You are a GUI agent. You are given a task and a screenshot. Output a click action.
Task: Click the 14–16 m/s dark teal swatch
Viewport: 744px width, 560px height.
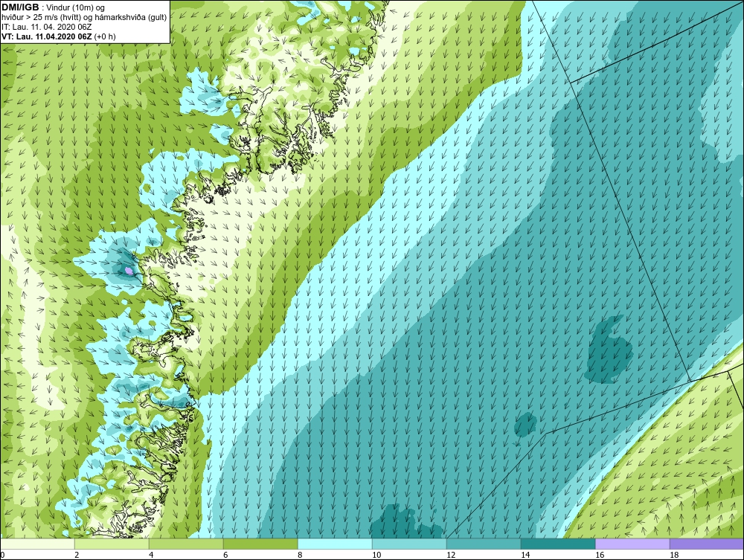coord(558,544)
